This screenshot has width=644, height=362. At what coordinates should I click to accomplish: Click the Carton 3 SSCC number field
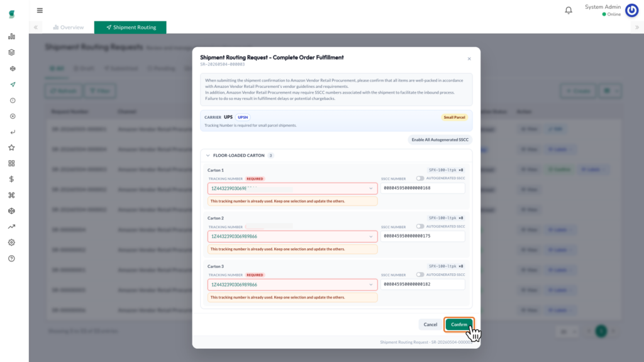point(423,284)
